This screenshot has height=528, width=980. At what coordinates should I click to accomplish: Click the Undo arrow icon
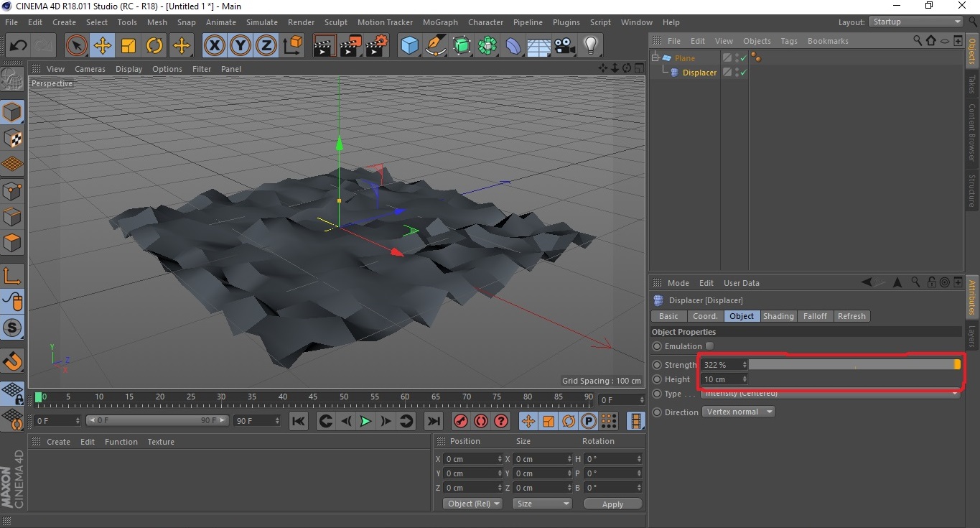click(18, 46)
